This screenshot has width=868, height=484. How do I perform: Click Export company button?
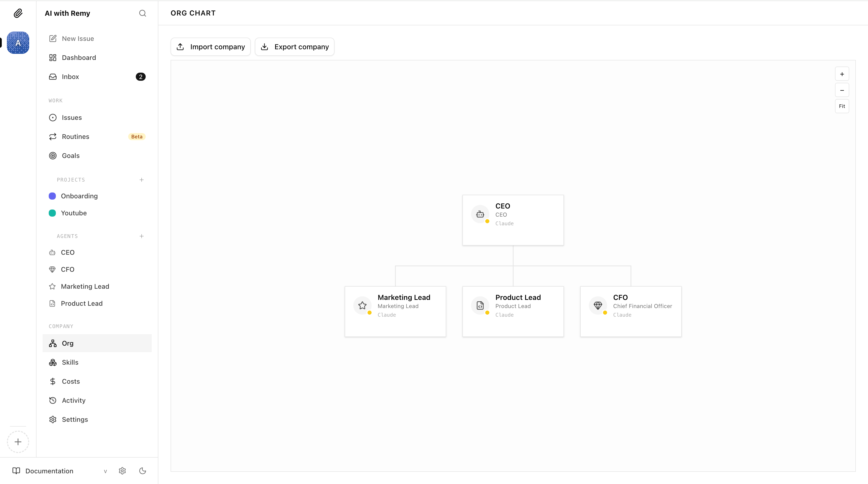(x=294, y=47)
